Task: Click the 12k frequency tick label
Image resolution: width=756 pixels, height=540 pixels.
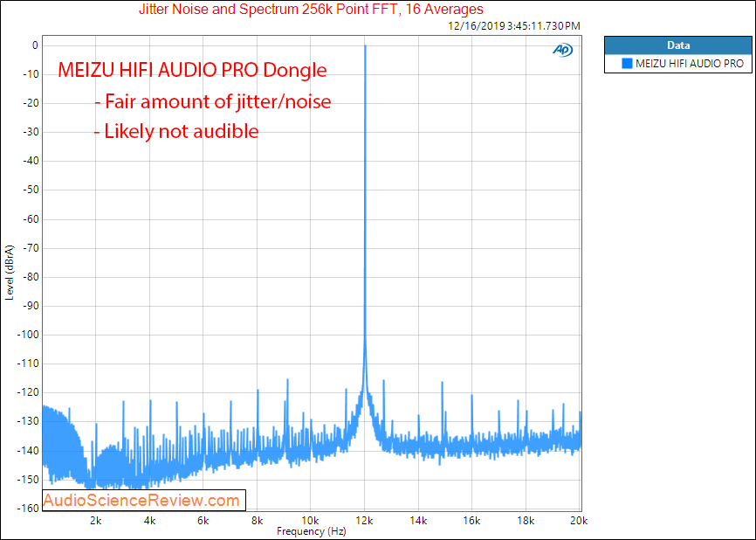Action: [x=365, y=521]
